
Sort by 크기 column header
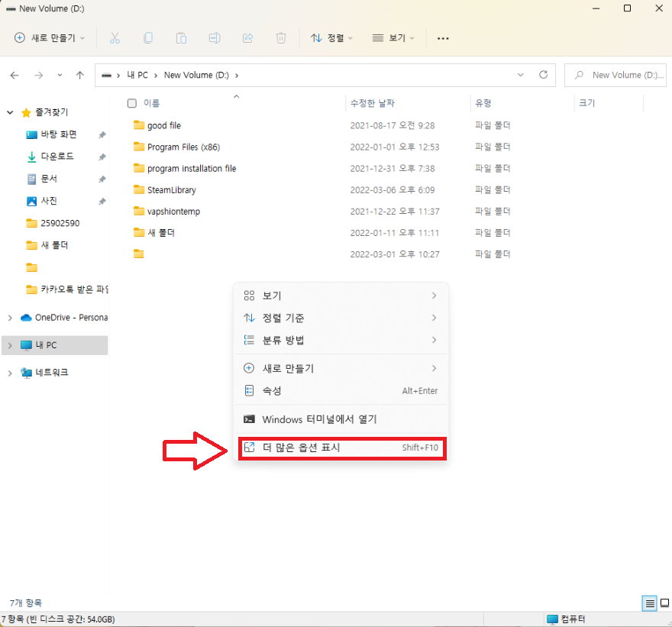click(586, 103)
